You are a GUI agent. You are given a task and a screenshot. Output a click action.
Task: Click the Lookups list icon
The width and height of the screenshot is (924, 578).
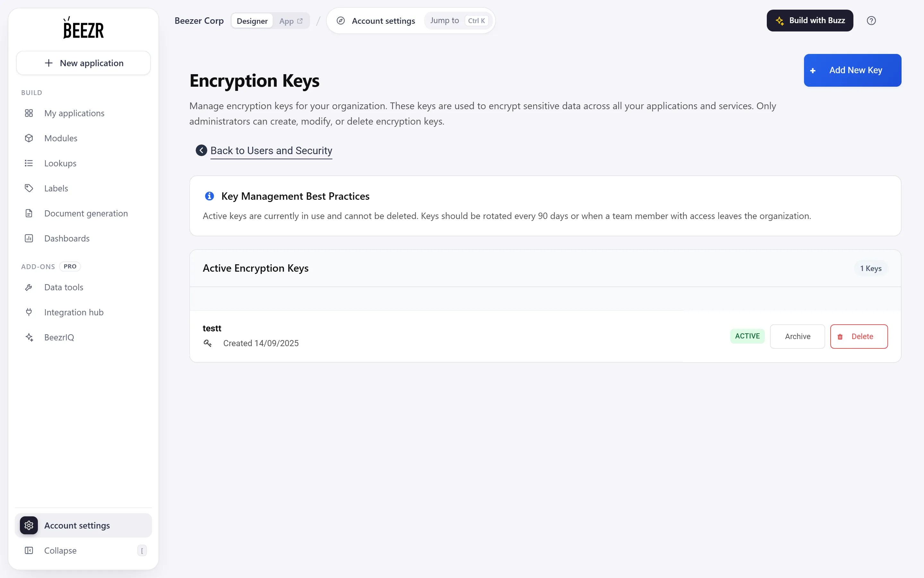pos(29,163)
